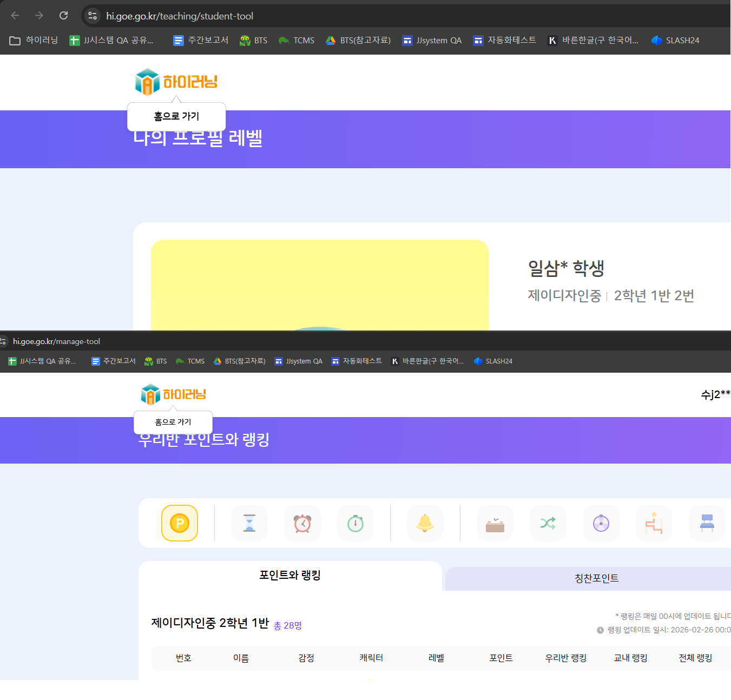Reload the page with the browser refresh button

click(x=64, y=16)
